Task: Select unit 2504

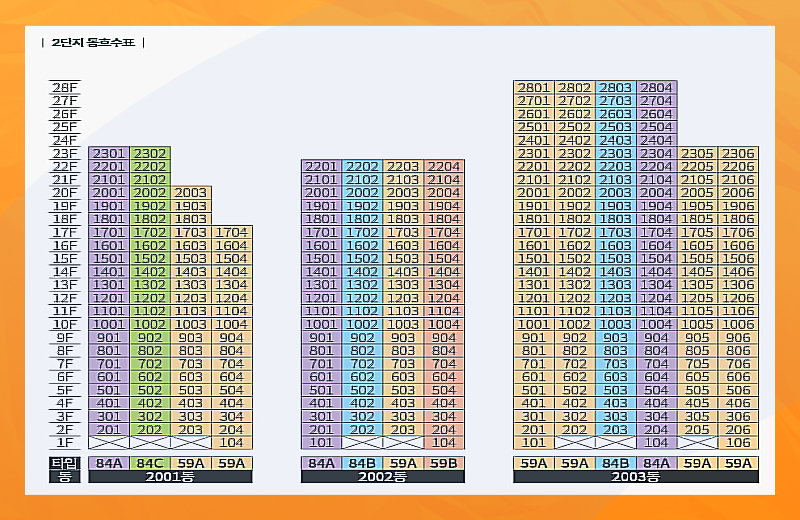Action: [x=656, y=127]
